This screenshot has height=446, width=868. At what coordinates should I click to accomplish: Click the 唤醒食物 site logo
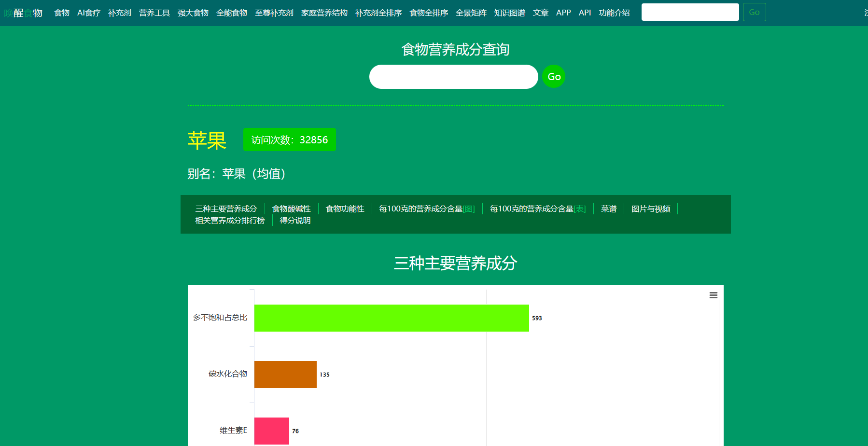[23, 13]
